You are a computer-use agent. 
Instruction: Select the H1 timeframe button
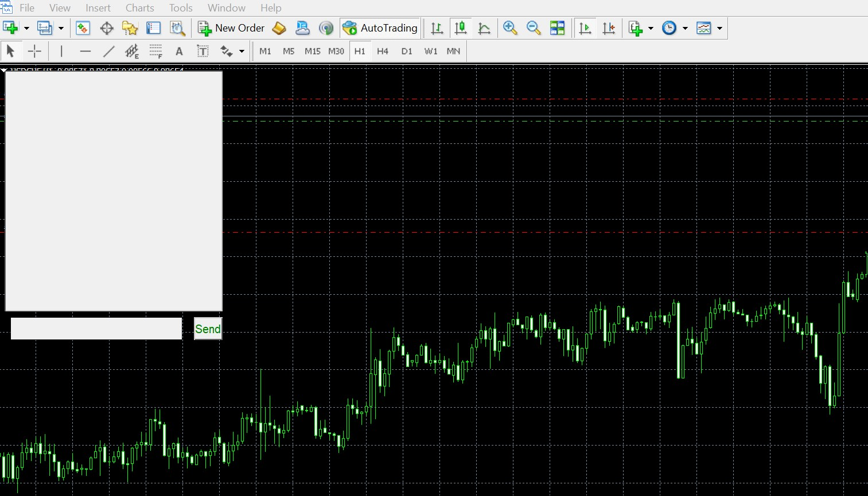(x=360, y=51)
